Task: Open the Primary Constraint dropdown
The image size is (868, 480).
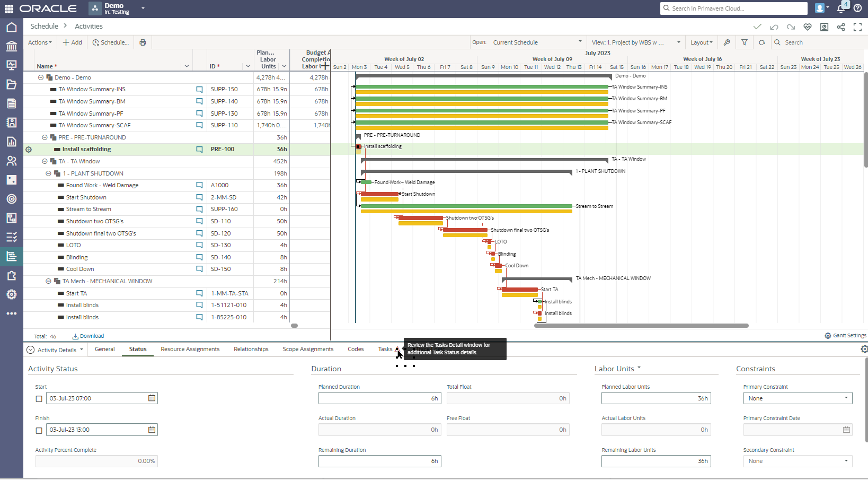Action: coord(798,398)
